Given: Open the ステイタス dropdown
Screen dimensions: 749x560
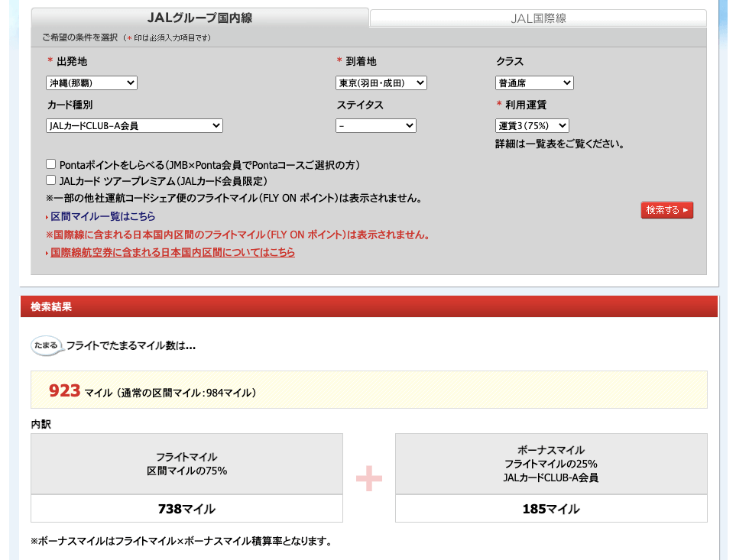Looking at the screenshot, I should (376, 125).
